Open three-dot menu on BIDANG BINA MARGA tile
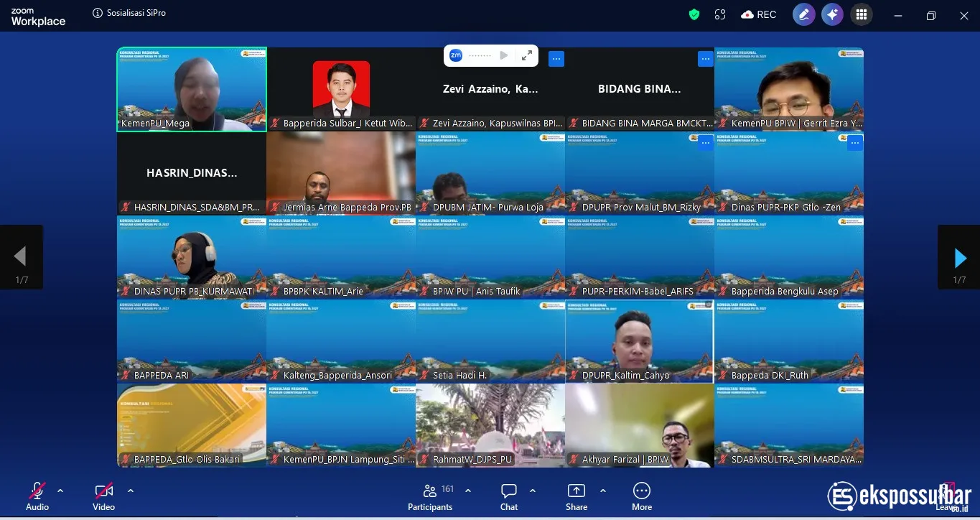The image size is (980, 520). coord(706,60)
